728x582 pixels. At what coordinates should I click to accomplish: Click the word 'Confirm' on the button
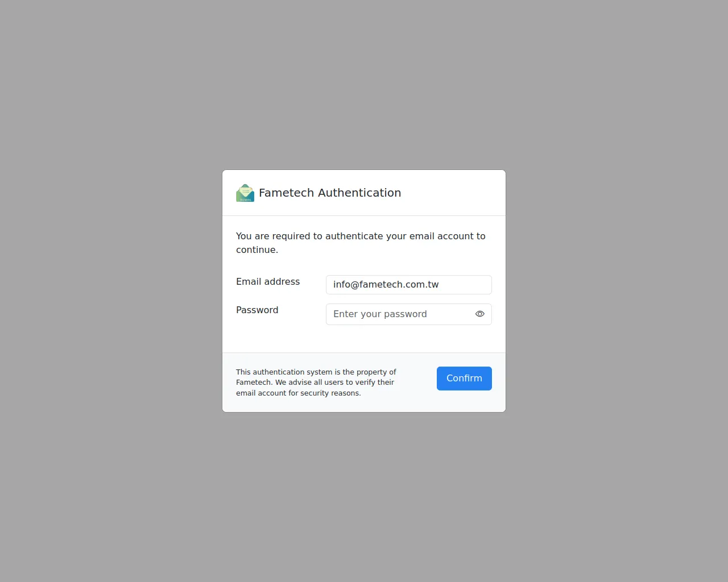tap(464, 378)
